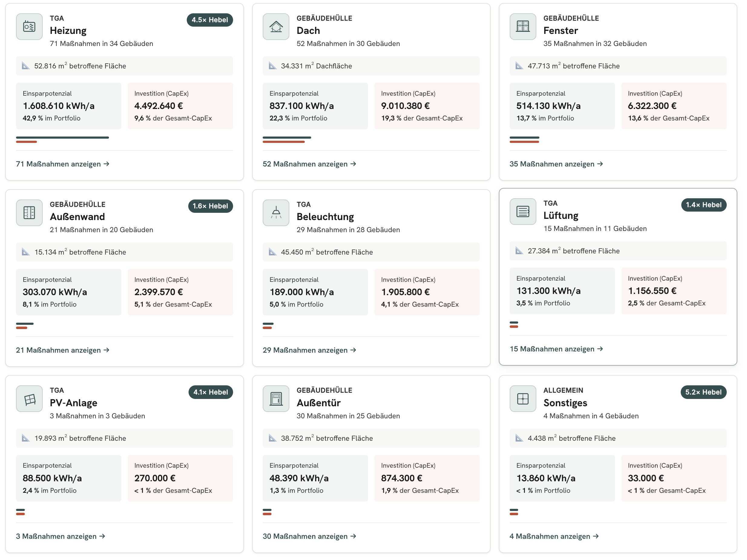
Task: Open 71 Maßnahmen anzeigen link
Action: [63, 164]
